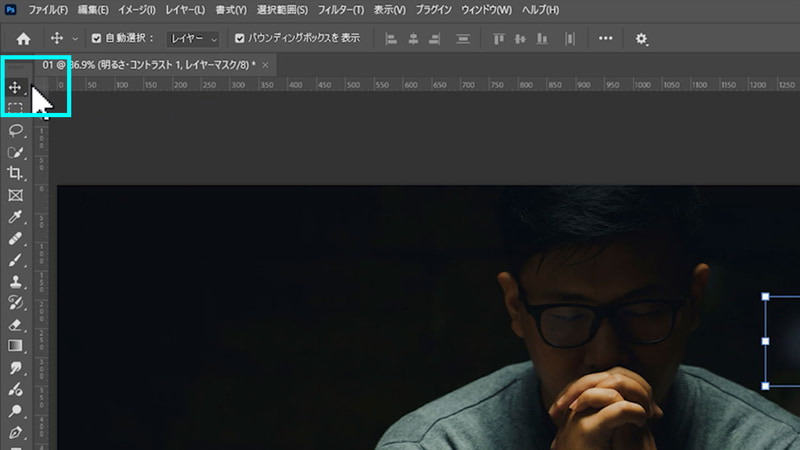The width and height of the screenshot is (800, 450).
Task: Select the Rectangular Marquee tool
Action: (15, 108)
